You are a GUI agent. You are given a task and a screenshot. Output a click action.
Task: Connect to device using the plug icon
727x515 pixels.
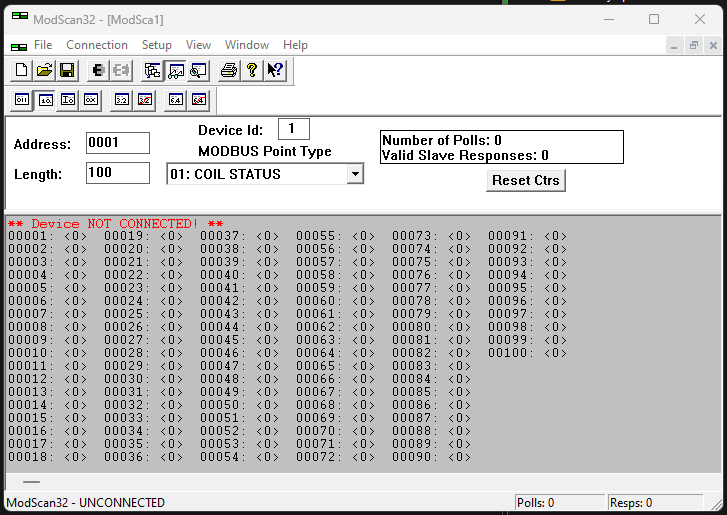98,71
